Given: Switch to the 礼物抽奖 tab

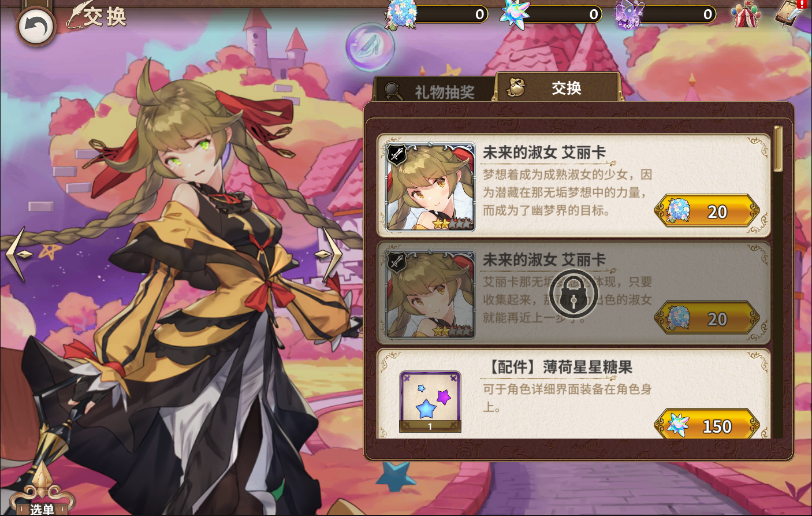Looking at the screenshot, I should (x=433, y=91).
